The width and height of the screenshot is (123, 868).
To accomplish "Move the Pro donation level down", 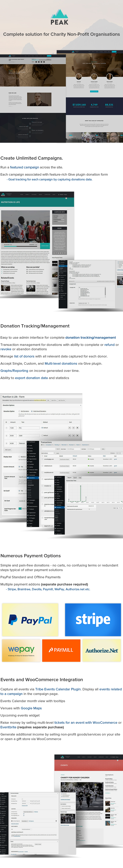I will point(73,428).
